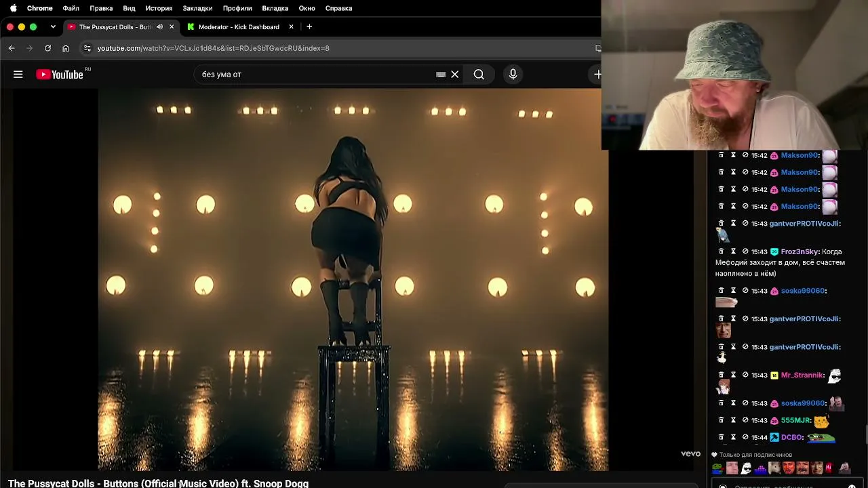Open the Вид menu
Viewport: 868px width, 488px height.
pyautogui.click(x=129, y=8)
